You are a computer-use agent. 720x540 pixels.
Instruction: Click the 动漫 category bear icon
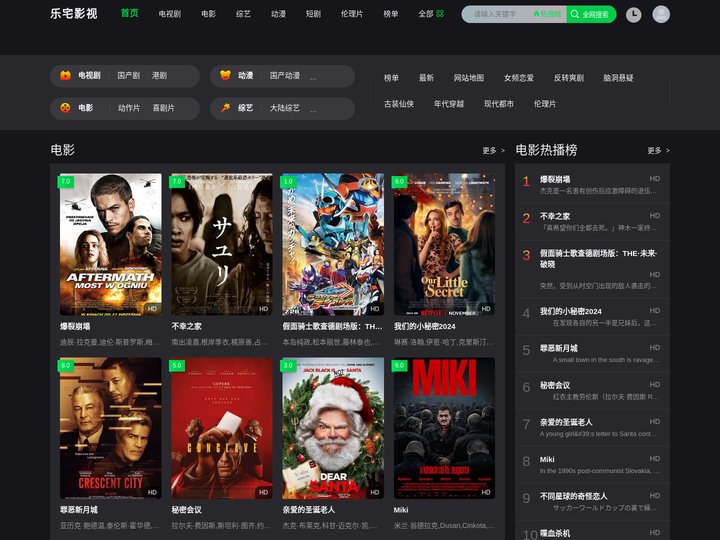pyautogui.click(x=225, y=75)
